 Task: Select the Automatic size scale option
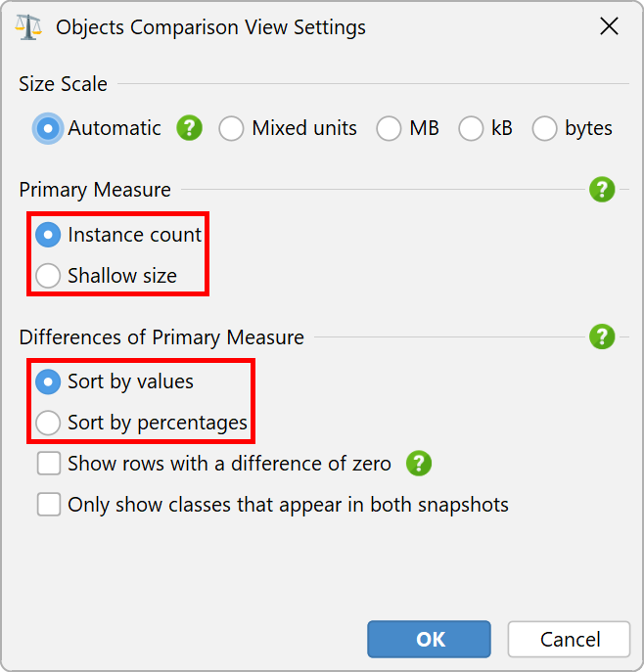click(97, 128)
